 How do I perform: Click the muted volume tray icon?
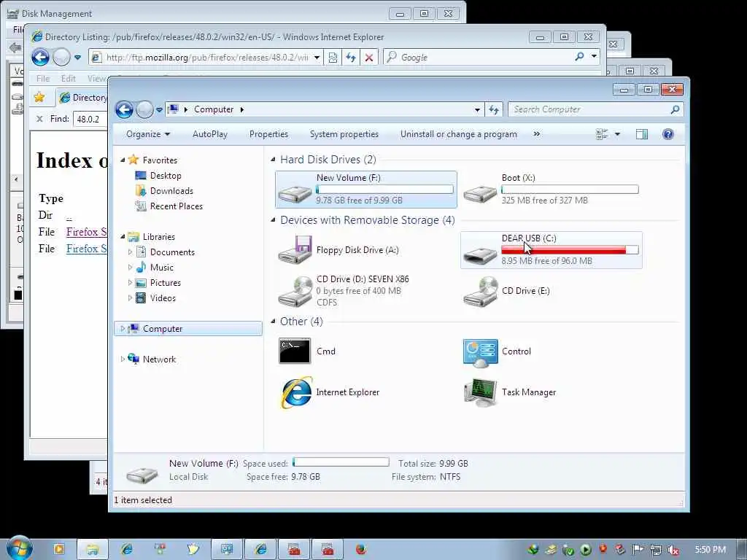[673, 550]
